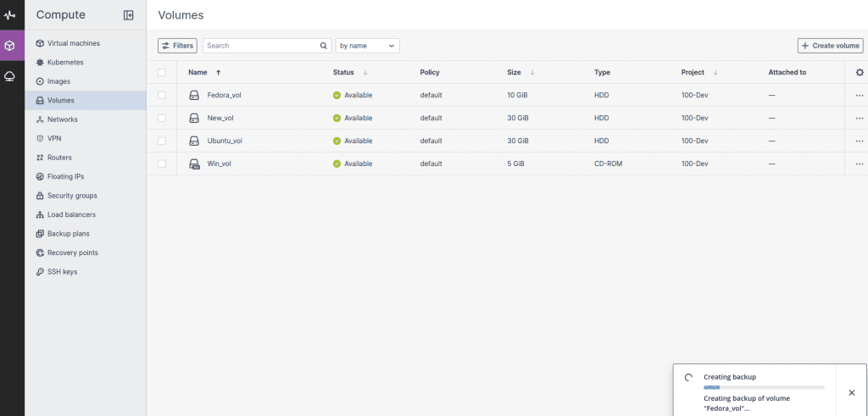Viewport: 868px width, 416px height.
Task: Tick the select-all volumes checkbox
Action: (162, 73)
